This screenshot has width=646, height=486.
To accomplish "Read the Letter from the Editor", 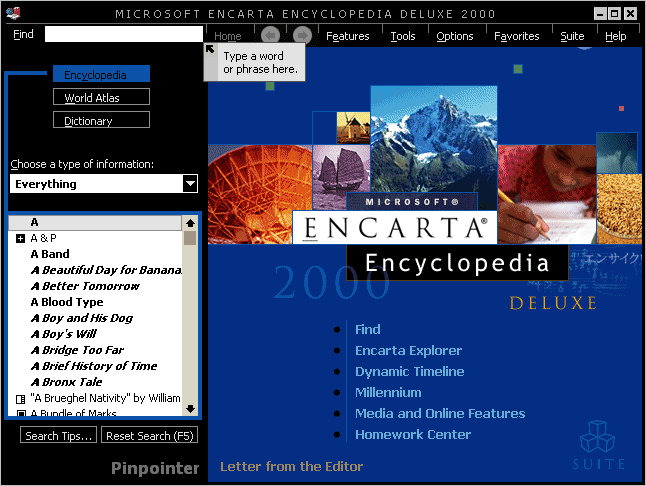I will (x=291, y=466).
